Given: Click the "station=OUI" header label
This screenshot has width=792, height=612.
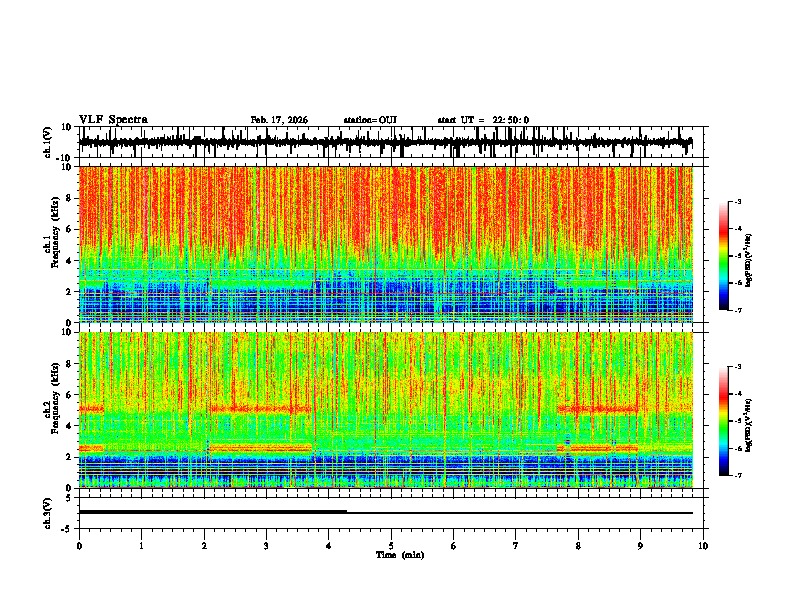Looking at the screenshot, I should pyautogui.click(x=370, y=120).
